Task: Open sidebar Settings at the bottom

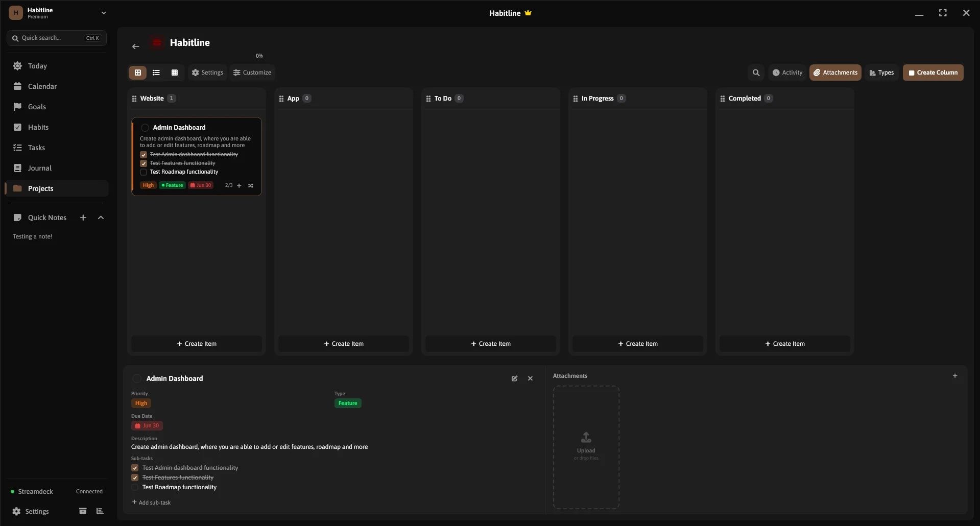Action: coord(31,511)
